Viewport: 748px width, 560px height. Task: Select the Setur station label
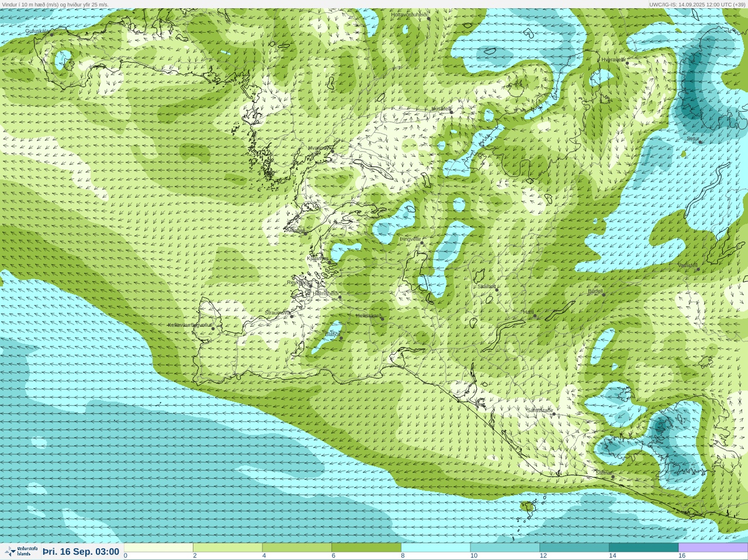pyautogui.click(x=692, y=139)
